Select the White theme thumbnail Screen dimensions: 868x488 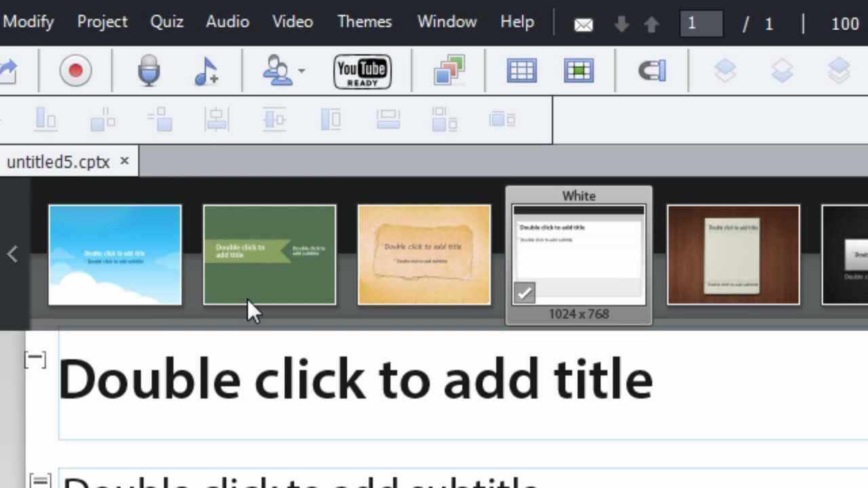point(579,255)
